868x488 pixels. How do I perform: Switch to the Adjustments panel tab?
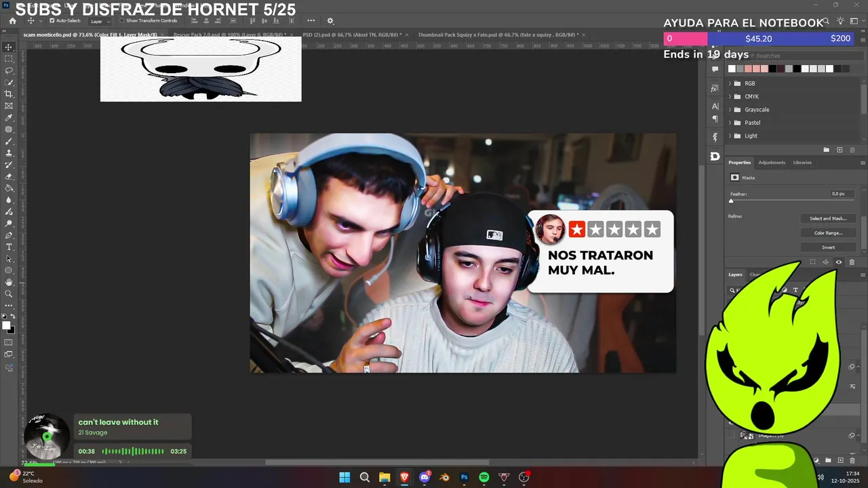tap(772, 163)
